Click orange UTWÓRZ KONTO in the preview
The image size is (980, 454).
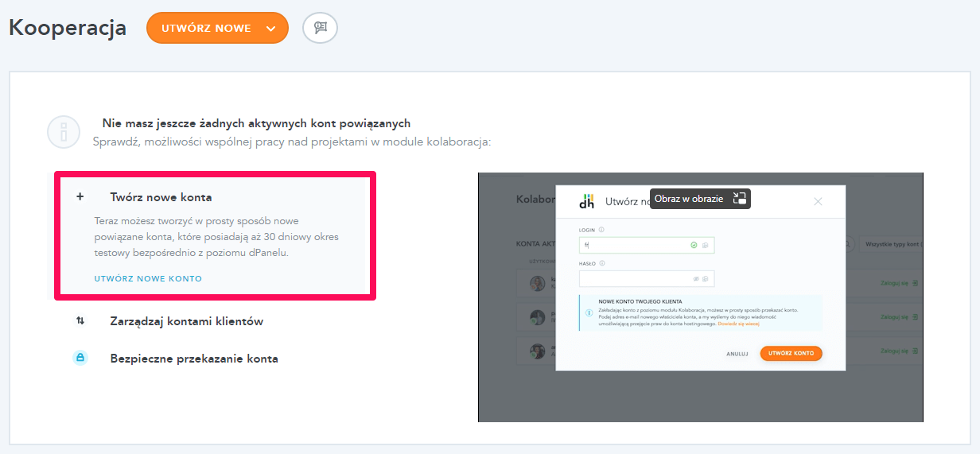point(791,353)
